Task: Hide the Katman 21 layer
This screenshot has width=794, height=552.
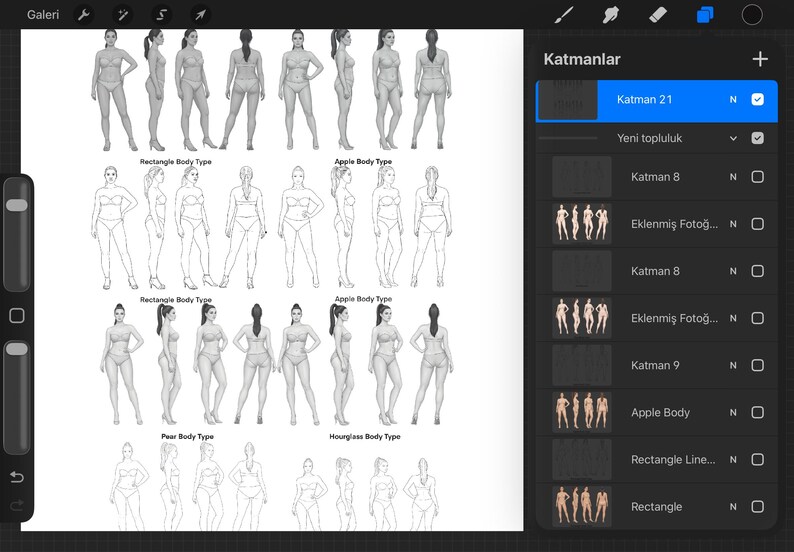Action: (758, 99)
